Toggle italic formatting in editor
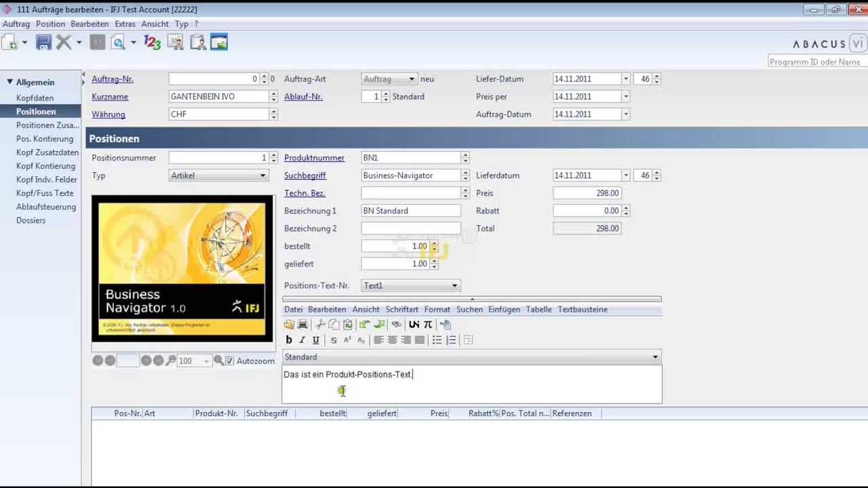 click(302, 340)
